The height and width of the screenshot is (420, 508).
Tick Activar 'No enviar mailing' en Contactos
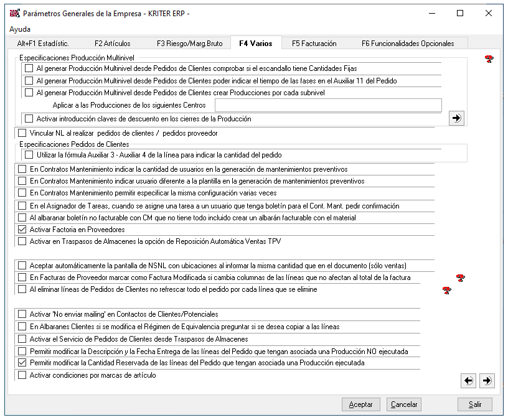pyautogui.click(x=23, y=314)
